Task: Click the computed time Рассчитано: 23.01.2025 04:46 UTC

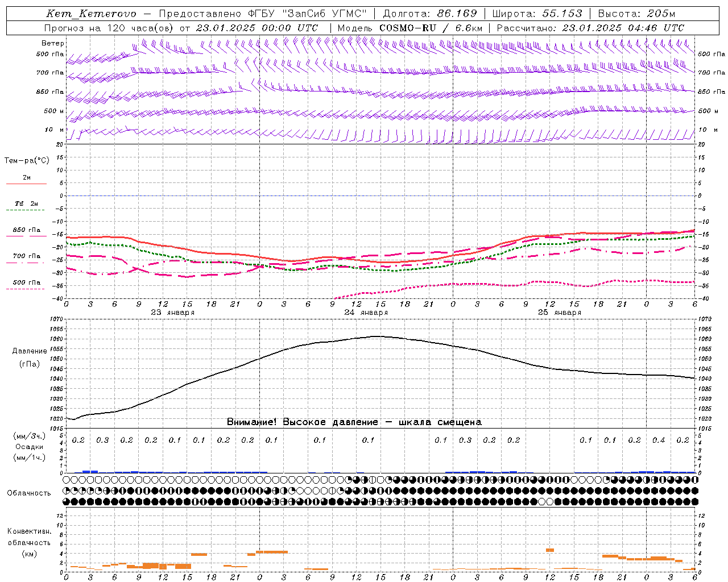Action: point(590,28)
